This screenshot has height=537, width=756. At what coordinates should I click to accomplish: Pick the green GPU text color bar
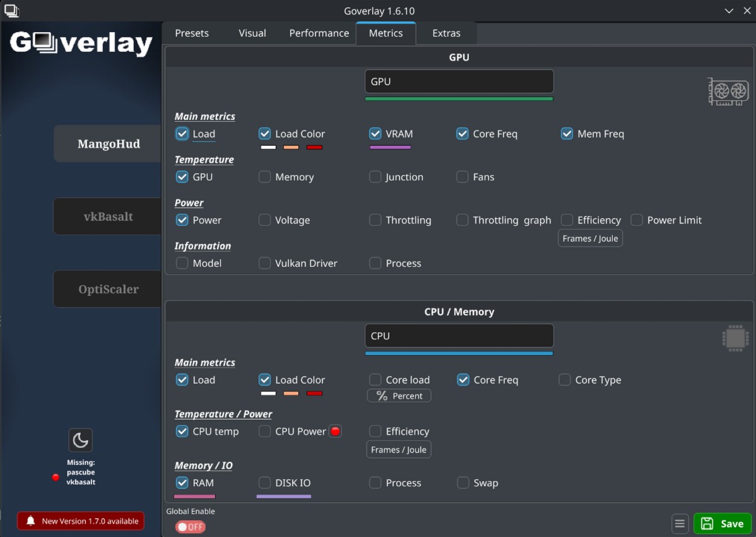(x=459, y=99)
